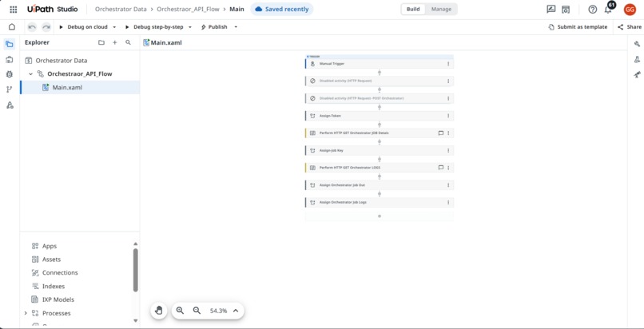The height and width of the screenshot is (329, 644).
Task: Open the flask icon at bottom of left rail
Action: [x=10, y=105]
